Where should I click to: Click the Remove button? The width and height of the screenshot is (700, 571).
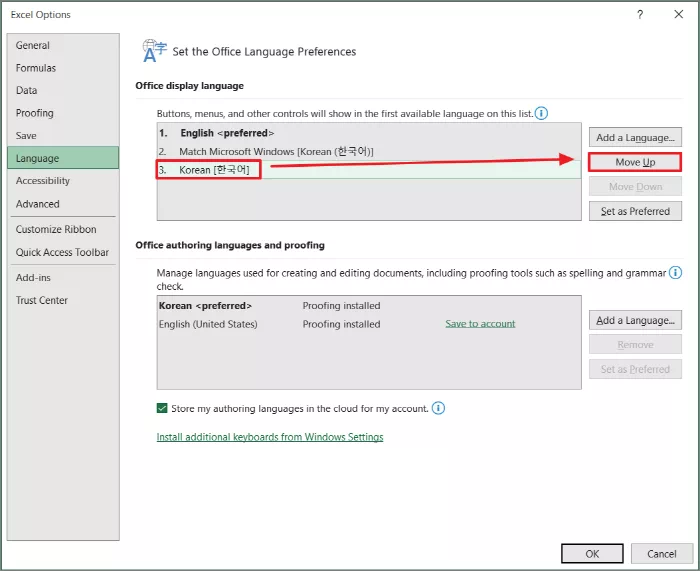[635, 345]
